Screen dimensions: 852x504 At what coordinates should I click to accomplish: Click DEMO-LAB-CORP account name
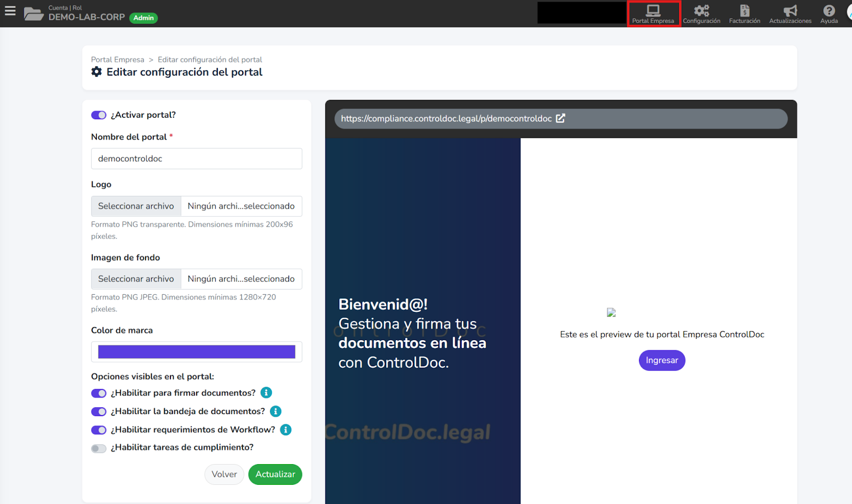point(87,17)
